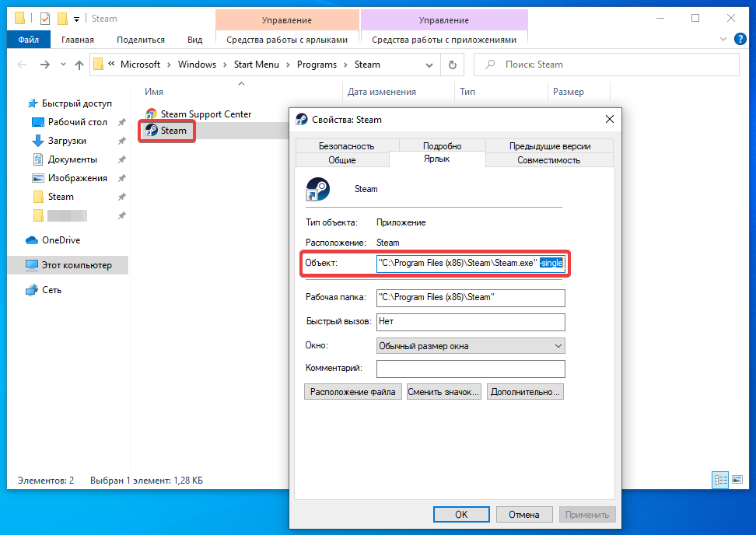Click Start Menu in the breadcrumb path

pyautogui.click(x=257, y=65)
